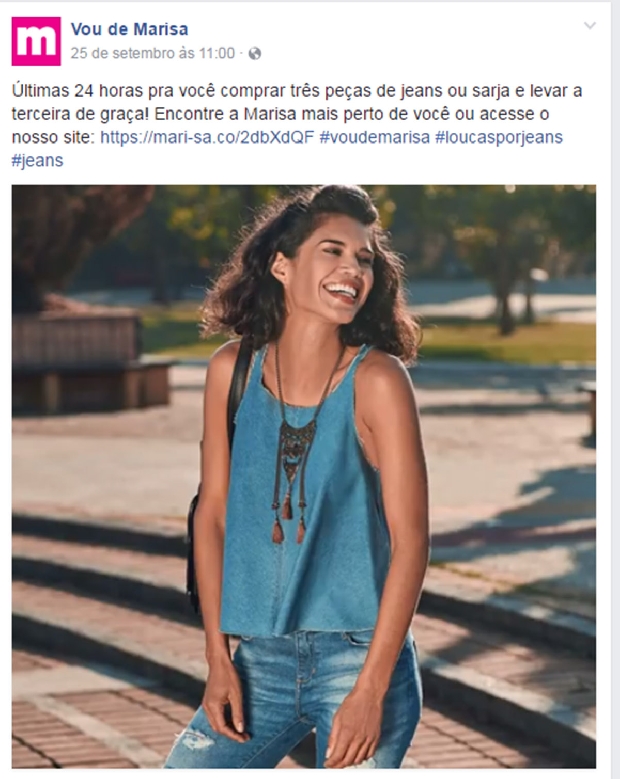Click the globe public-audience icon
The image size is (620, 779).
254,54
